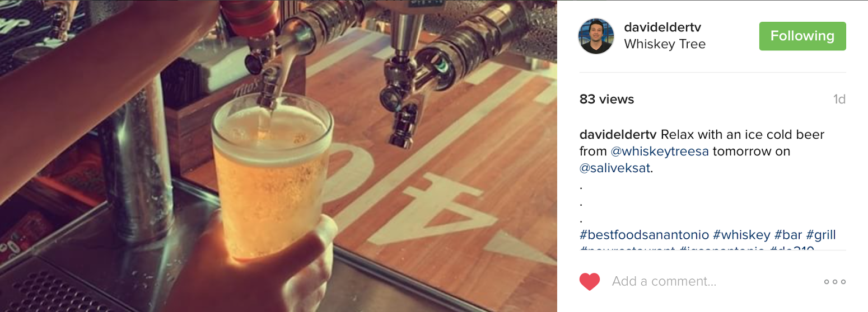Play the beer pouring video
This screenshot has width=868, height=312.
278,156
